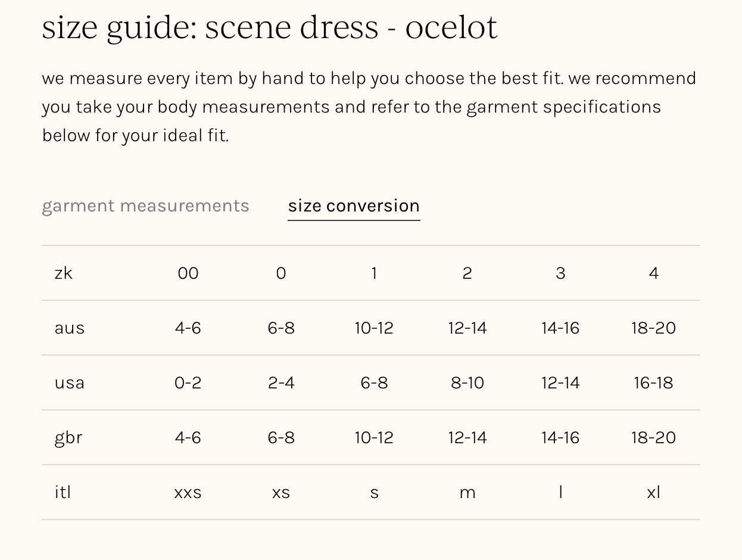This screenshot has height=560, width=742.
Task: Click the size guide scene dress heading
Action: [x=269, y=27]
